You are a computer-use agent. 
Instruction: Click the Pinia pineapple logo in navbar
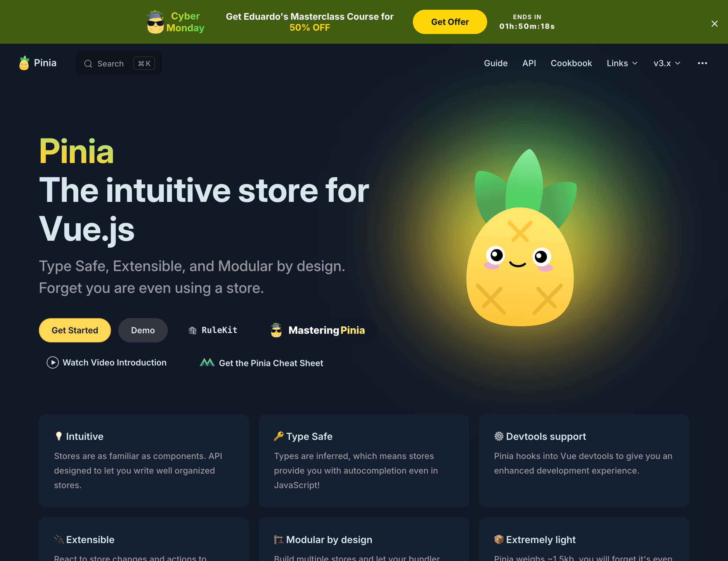(24, 63)
